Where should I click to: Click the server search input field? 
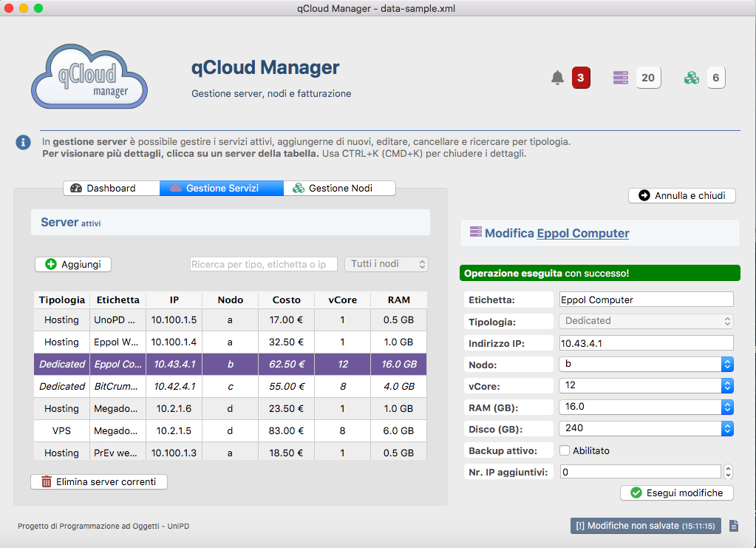[x=263, y=264]
